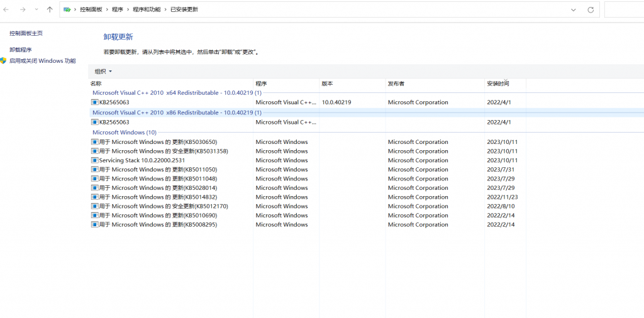Click the update icon next to KB5030650
644x318 pixels.
click(95, 142)
